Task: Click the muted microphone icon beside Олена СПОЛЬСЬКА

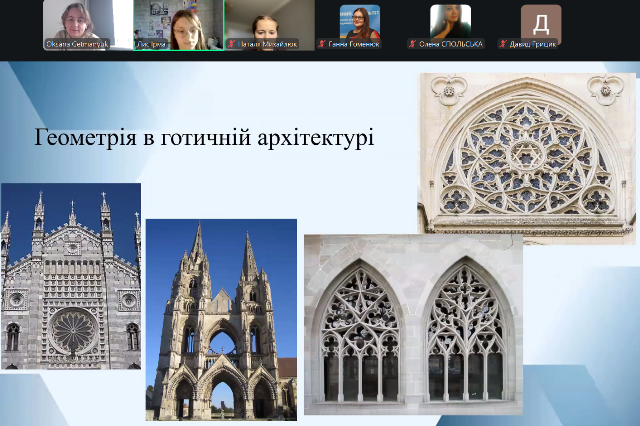Action: point(413,44)
